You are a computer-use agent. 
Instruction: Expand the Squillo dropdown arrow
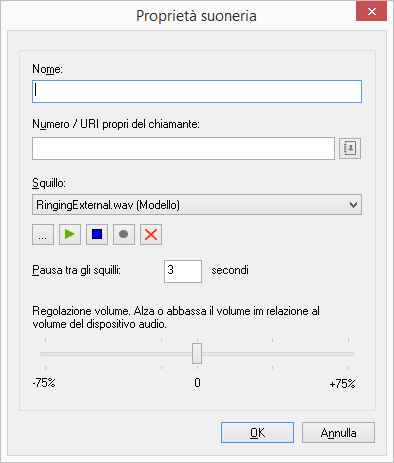tap(353, 205)
